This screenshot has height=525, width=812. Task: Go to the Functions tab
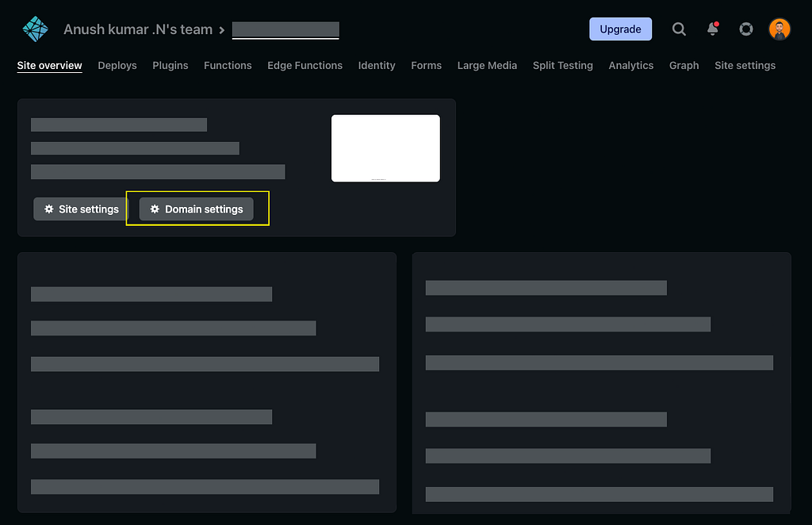point(228,65)
